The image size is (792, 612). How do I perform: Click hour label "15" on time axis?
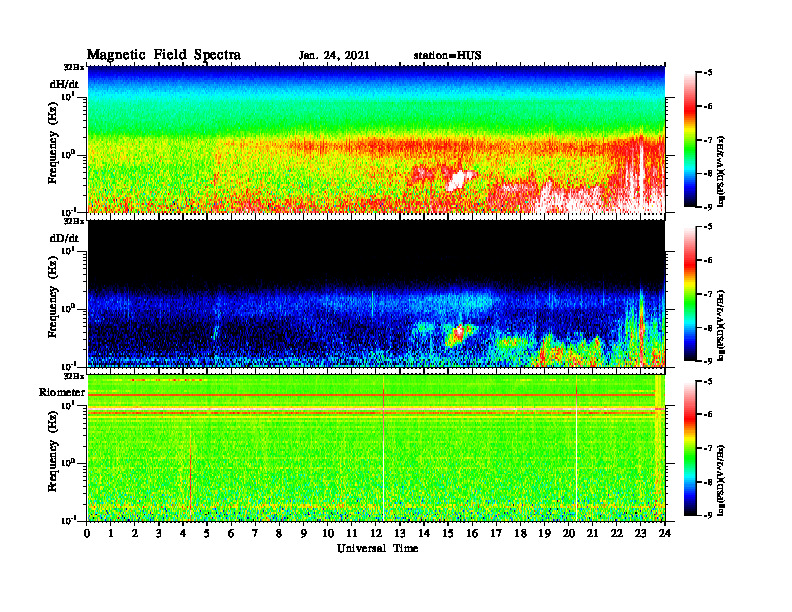(448, 533)
